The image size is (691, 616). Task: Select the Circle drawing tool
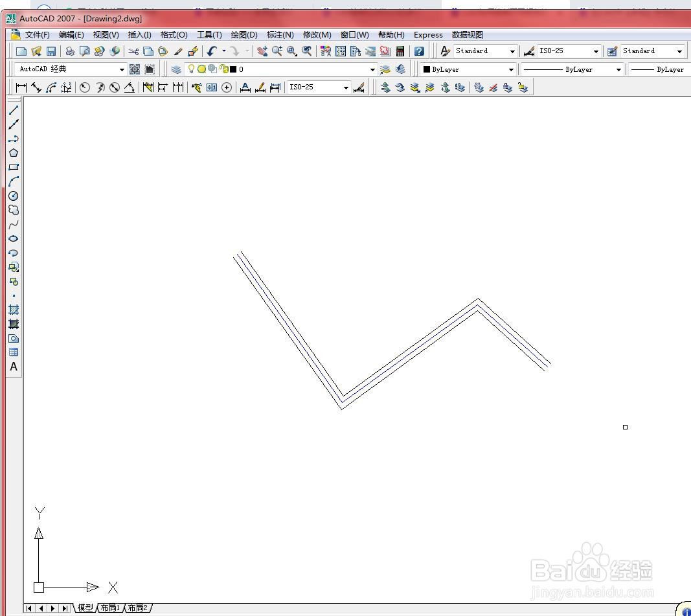point(14,196)
